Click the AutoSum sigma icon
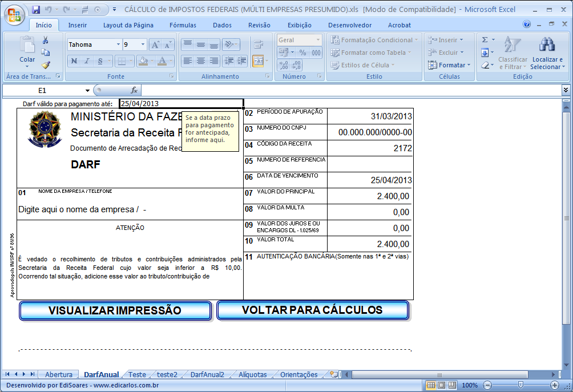Screen dimensions: 573x392 click(x=485, y=40)
